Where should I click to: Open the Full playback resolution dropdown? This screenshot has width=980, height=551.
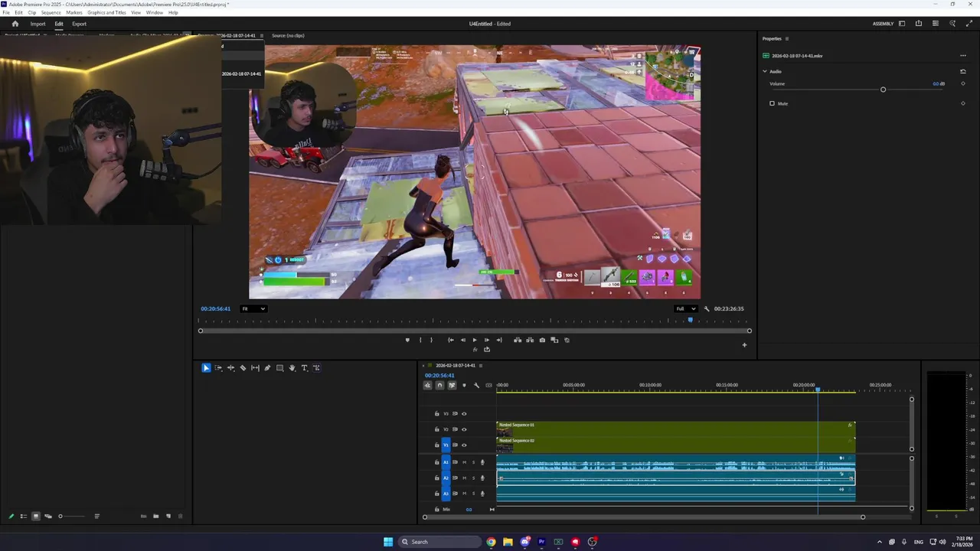pos(684,308)
